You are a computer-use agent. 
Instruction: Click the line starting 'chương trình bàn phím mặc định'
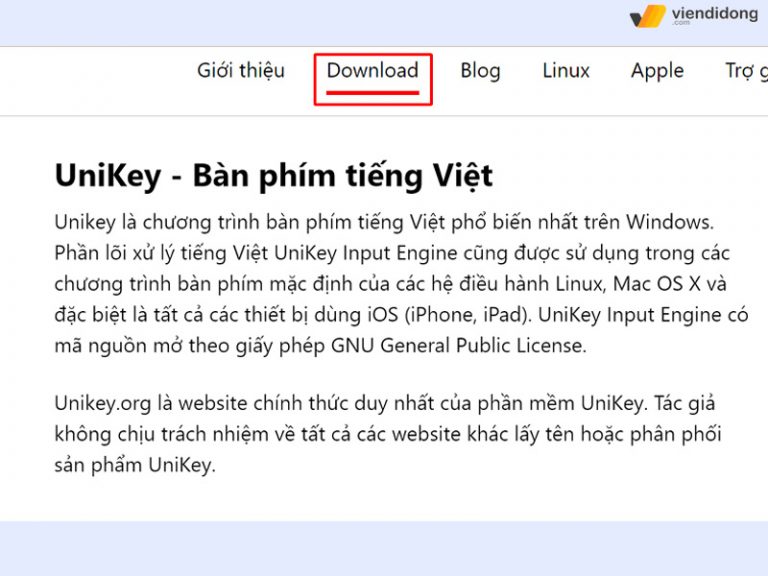click(x=390, y=284)
